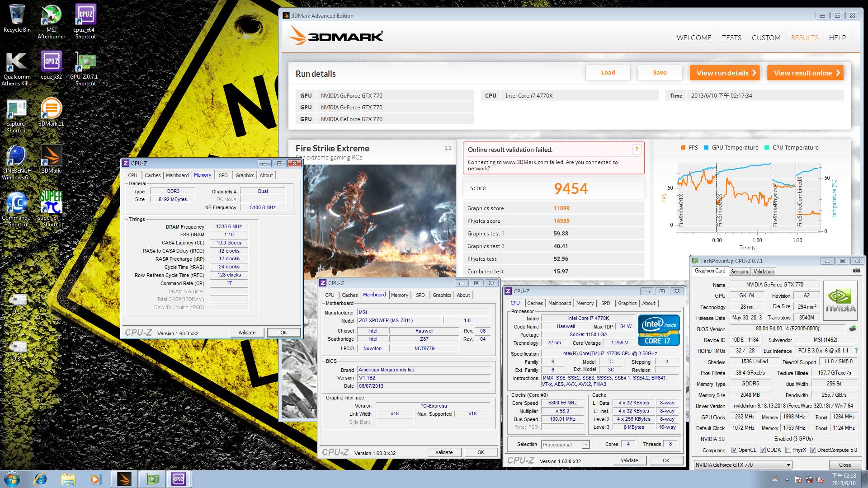
Task: Expand the tray hidden icons arrow
Action: coord(787,479)
